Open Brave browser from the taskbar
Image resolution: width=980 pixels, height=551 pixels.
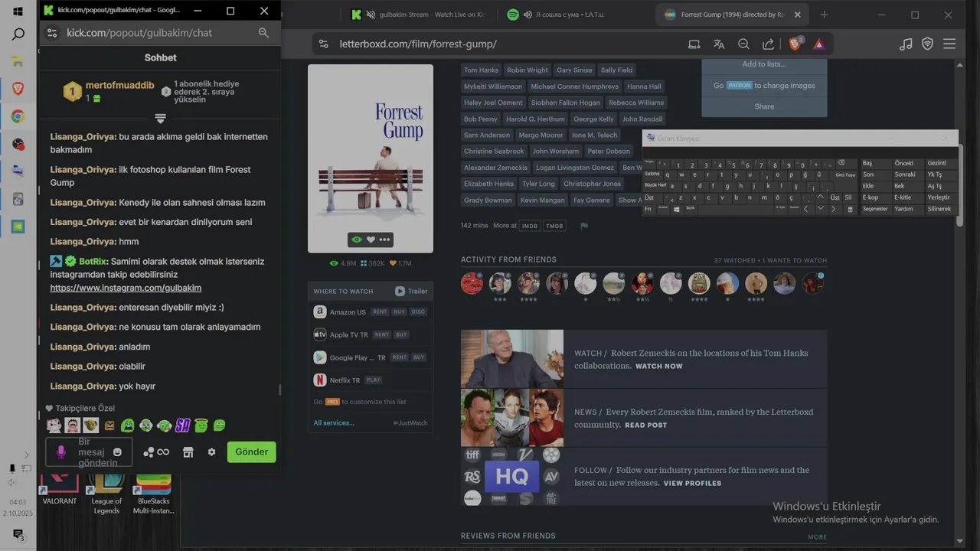[18, 89]
